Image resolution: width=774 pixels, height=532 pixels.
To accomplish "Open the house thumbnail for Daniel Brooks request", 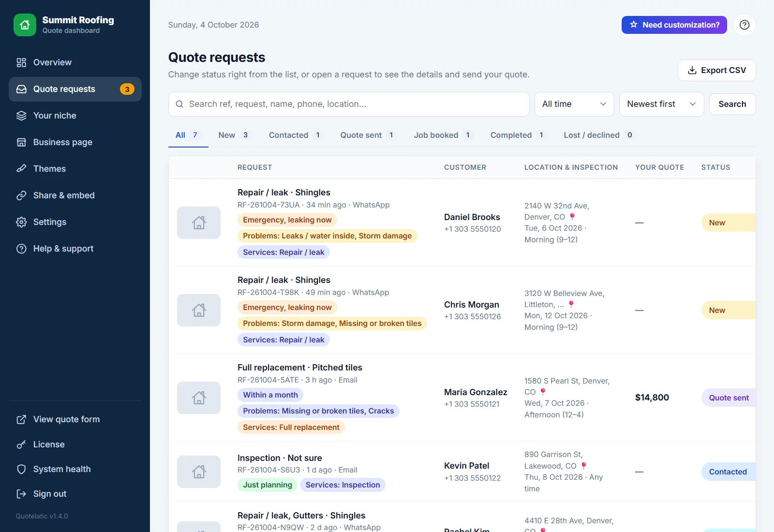I will [199, 222].
